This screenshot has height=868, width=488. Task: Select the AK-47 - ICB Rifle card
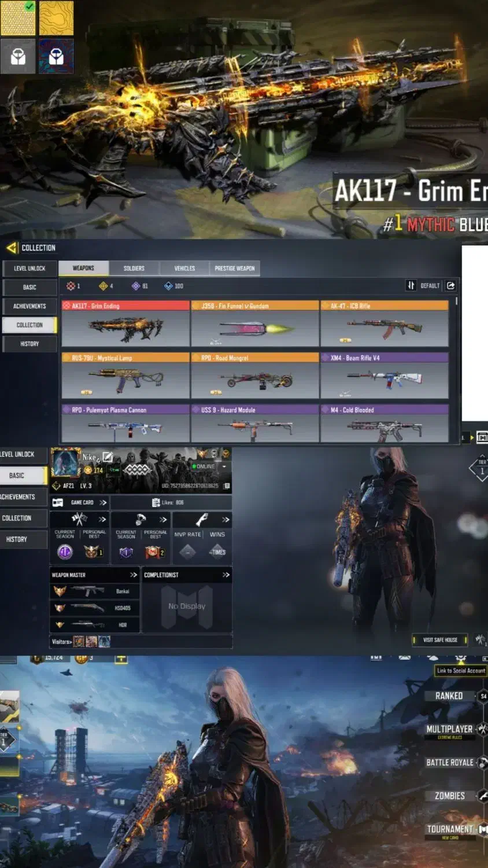(x=385, y=323)
